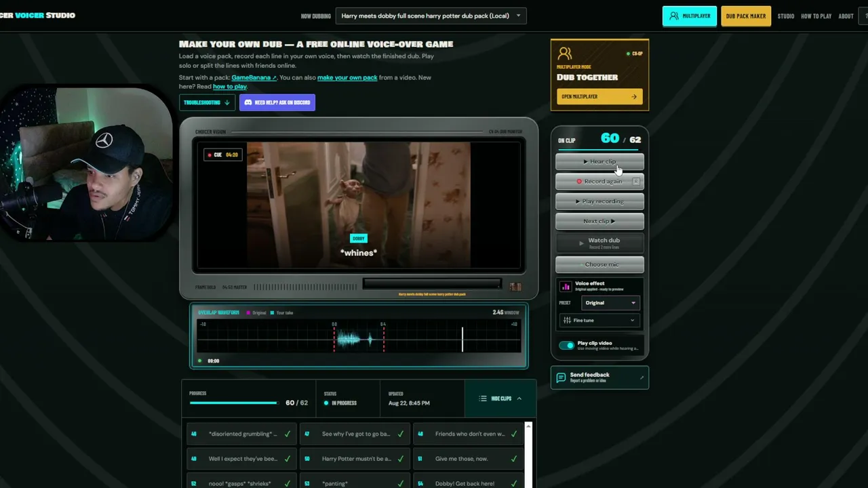Click Play recording button

pos(599,201)
